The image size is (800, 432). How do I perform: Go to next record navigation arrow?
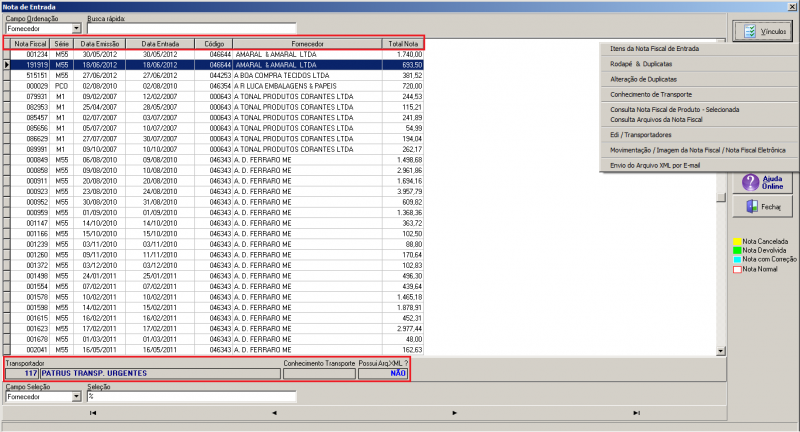[455, 413]
